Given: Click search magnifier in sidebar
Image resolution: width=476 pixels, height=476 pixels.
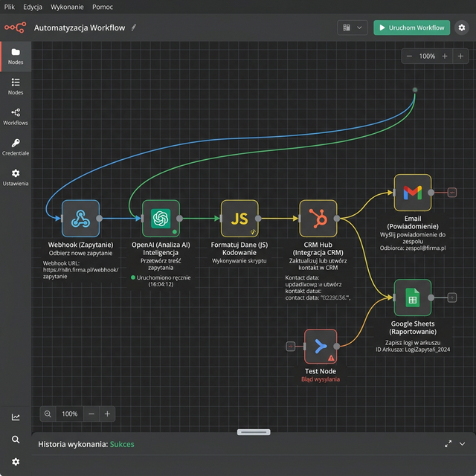Looking at the screenshot, I should tap(16, 440).
